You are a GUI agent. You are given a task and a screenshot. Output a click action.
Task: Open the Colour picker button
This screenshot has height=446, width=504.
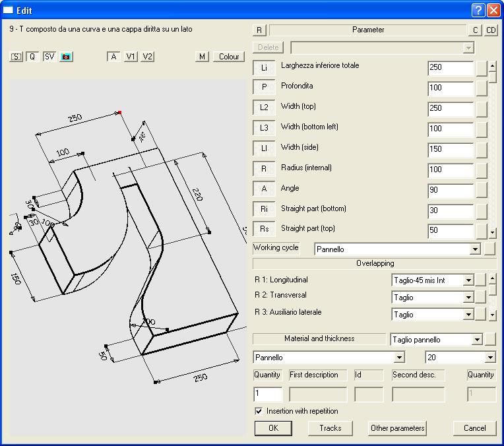[x=229, y=57]
